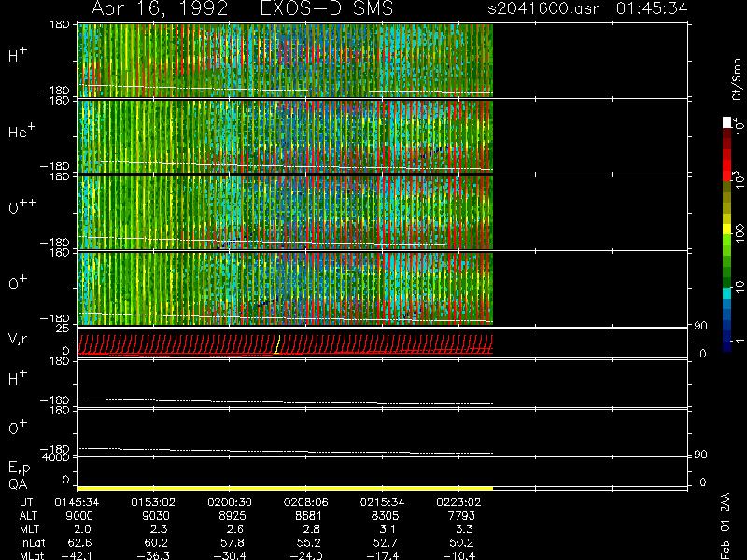This screenshot has width=747, height=560.
Task: Click the MLat value "-42.1"
Action: pyautogui.click(x=77, y=555)
